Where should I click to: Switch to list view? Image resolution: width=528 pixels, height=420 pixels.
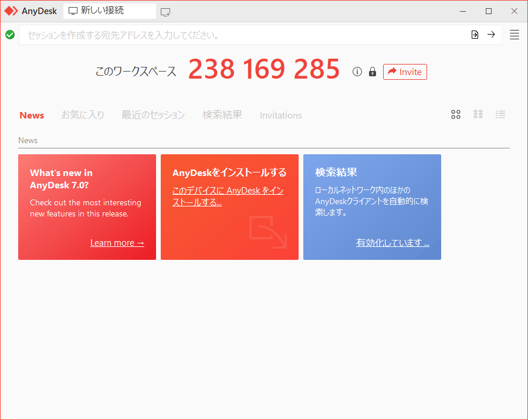[500, 114]
